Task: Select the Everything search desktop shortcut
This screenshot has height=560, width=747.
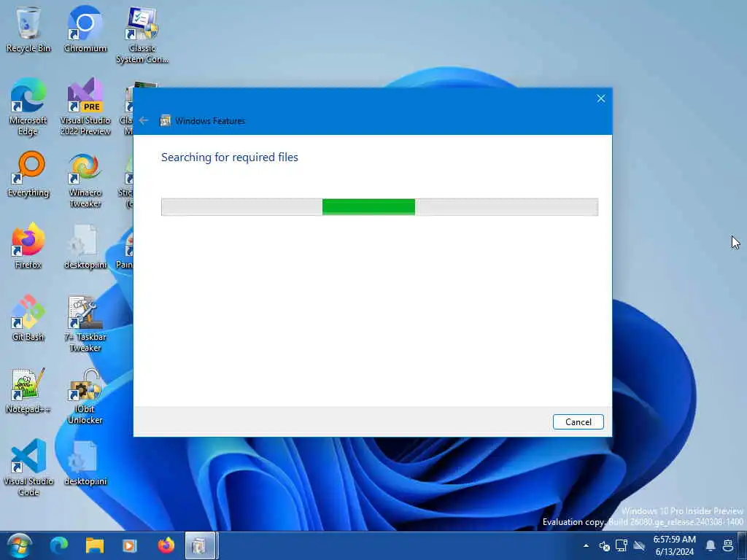Action: (28, 174)
